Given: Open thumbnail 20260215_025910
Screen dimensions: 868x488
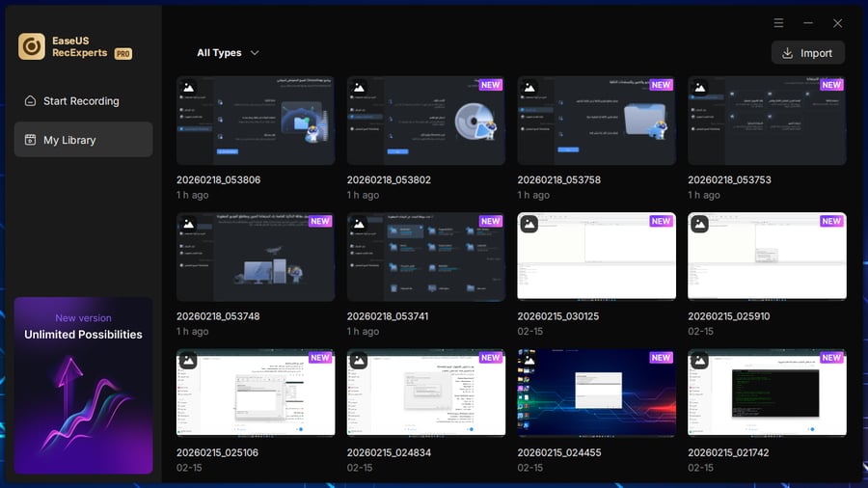Looking at the screenshot, I should click(768, 257).
